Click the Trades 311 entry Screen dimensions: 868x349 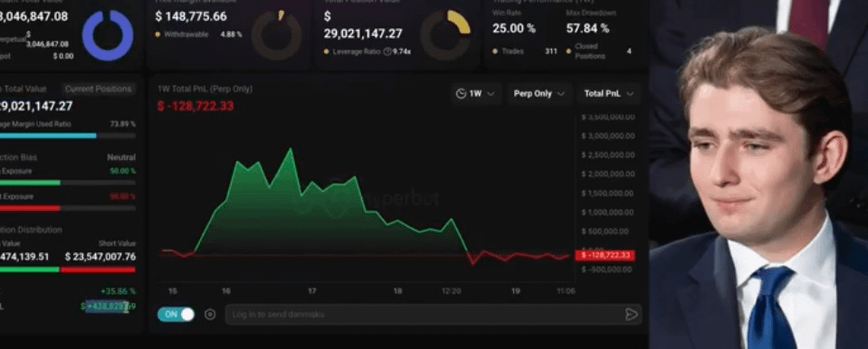pyautogui.click(x=525, y=52)
